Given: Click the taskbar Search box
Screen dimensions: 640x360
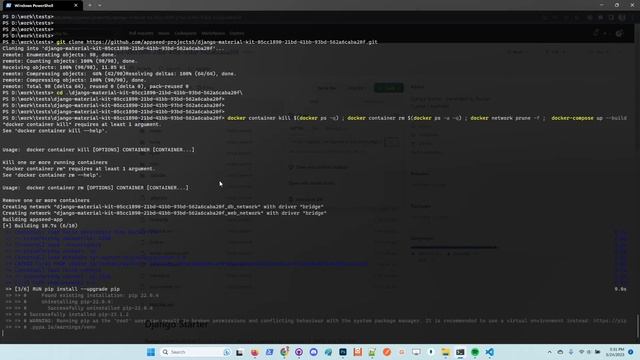Looking at the screenshot, I should (x=196, y=352).
